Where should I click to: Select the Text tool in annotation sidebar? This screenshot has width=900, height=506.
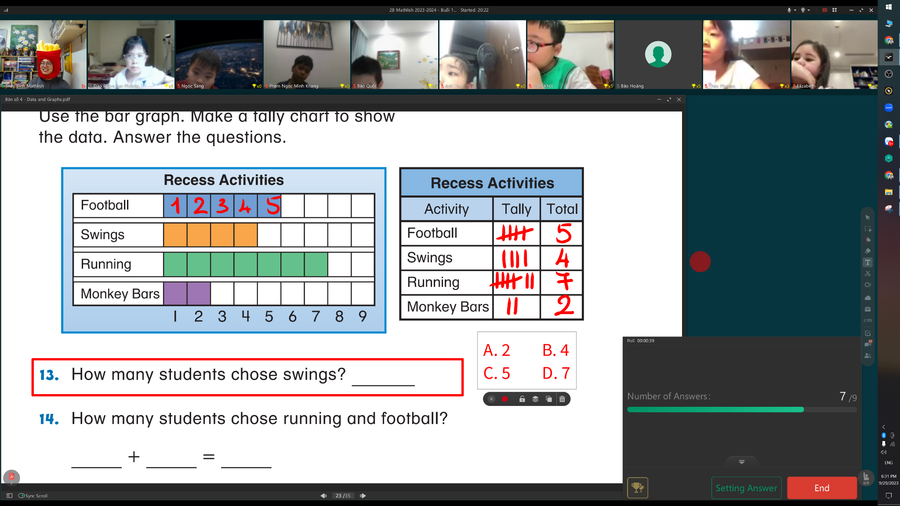(x=867, y=262)
